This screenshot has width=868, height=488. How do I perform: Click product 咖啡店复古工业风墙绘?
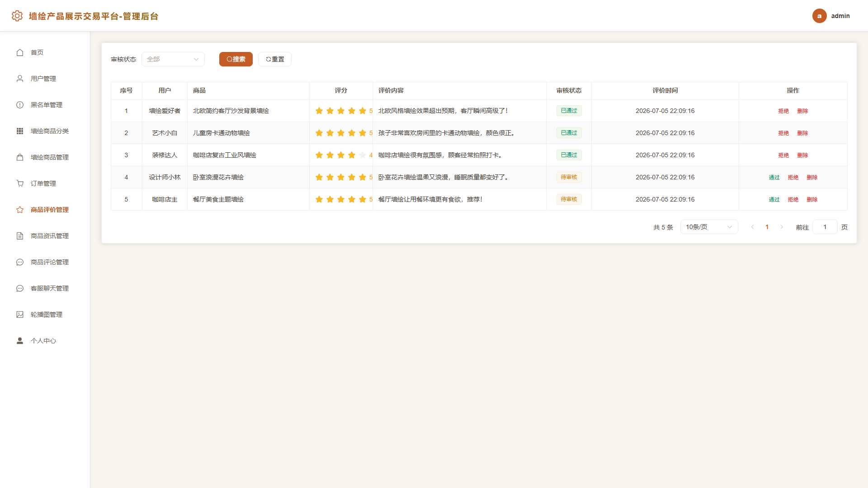coord(225,155)
